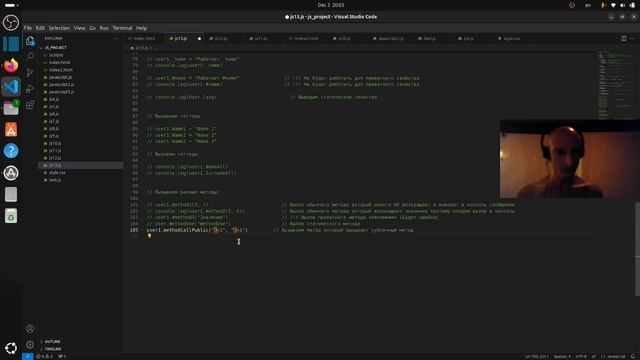Open the Accounts icon in activity bar
The image size is (640, 360).
coord(30,328)
